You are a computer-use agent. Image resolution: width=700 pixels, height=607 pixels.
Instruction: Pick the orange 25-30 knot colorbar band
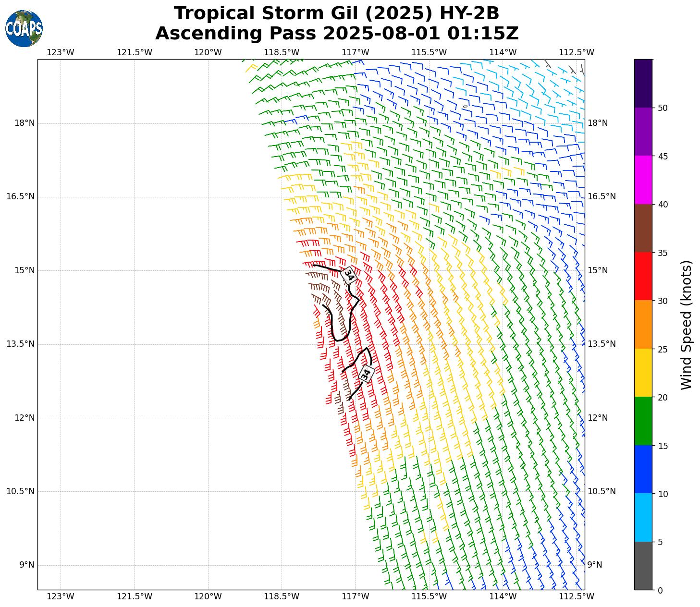point(643,325)
